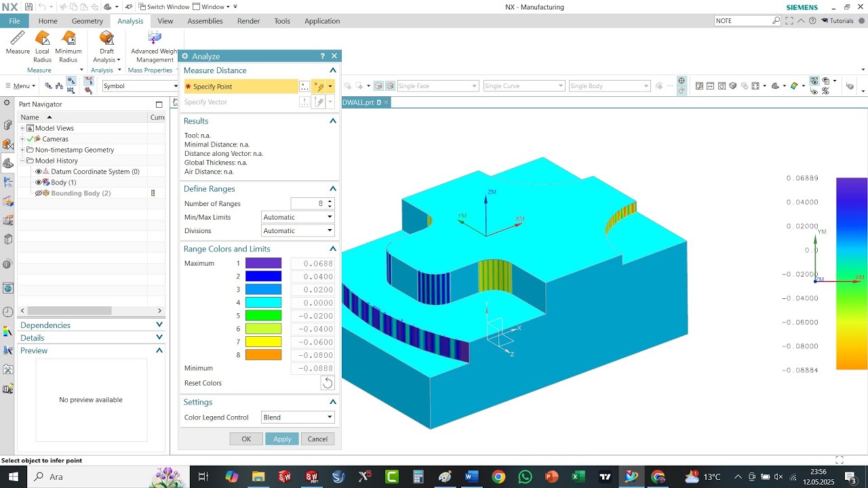Select the Measure tool in the ribbon
Viewport: 868px width, 488px height.
tap(18, 43)
